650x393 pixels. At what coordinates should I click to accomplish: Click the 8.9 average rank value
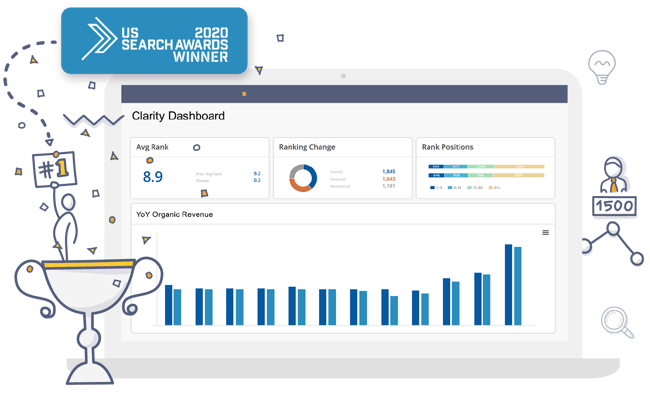(153, 177)
